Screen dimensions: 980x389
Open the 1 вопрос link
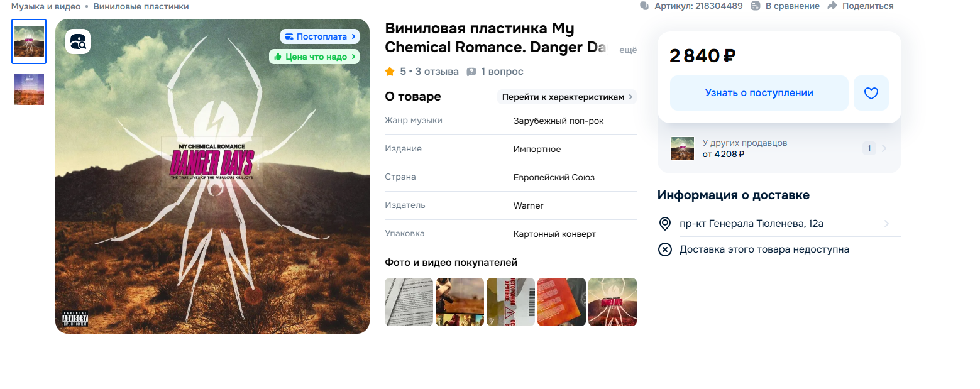pos(502,72)
